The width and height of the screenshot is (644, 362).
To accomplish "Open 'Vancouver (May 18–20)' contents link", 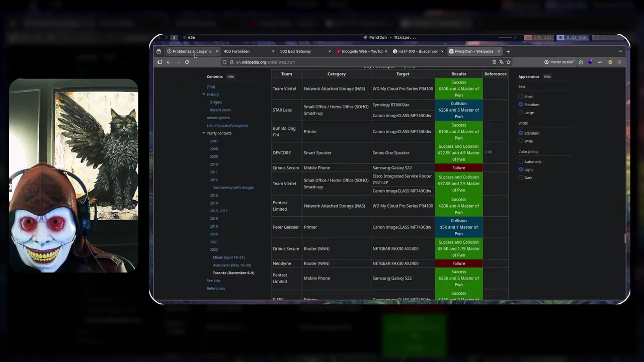I will click(232, 265).
